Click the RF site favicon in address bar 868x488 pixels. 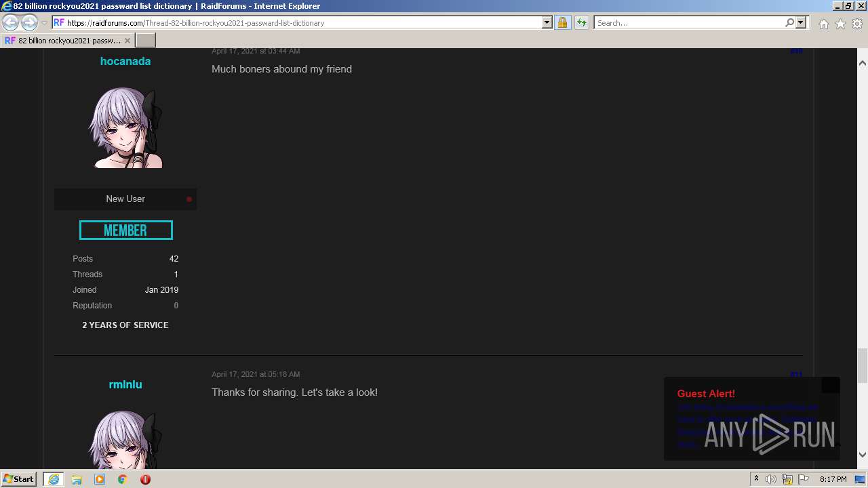59,22
